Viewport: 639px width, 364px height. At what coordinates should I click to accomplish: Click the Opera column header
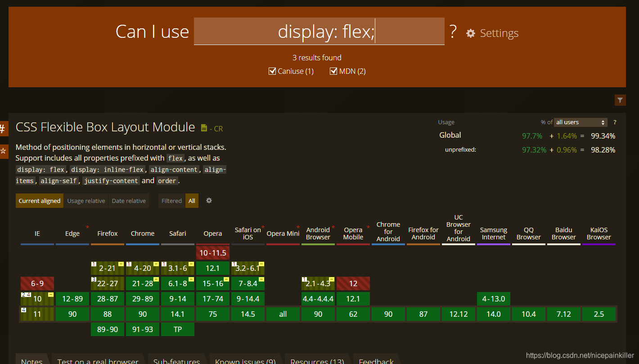coord(213,234)
